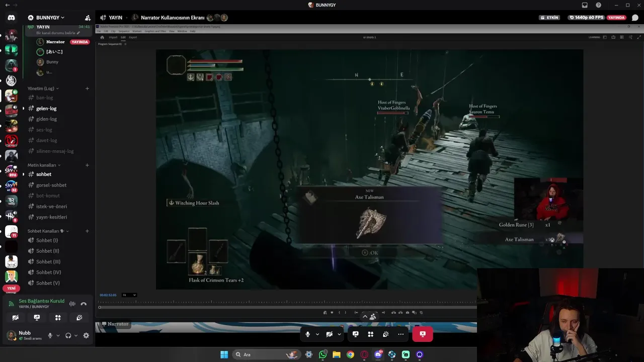The width and height of the screenshot is (644, 362).
Task: Go back with title bar arrow
Action: click(7, 5)
